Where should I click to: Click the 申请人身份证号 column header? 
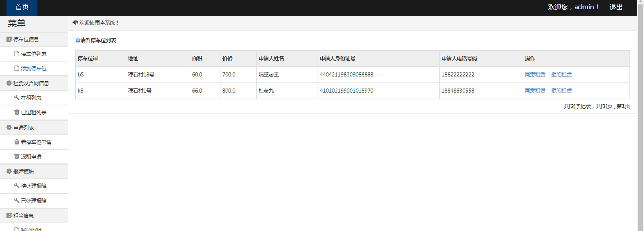378,59
